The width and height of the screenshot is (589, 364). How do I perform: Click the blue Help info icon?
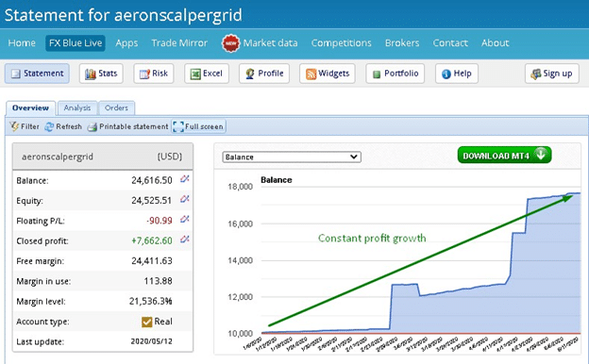[x=446, y=74]
